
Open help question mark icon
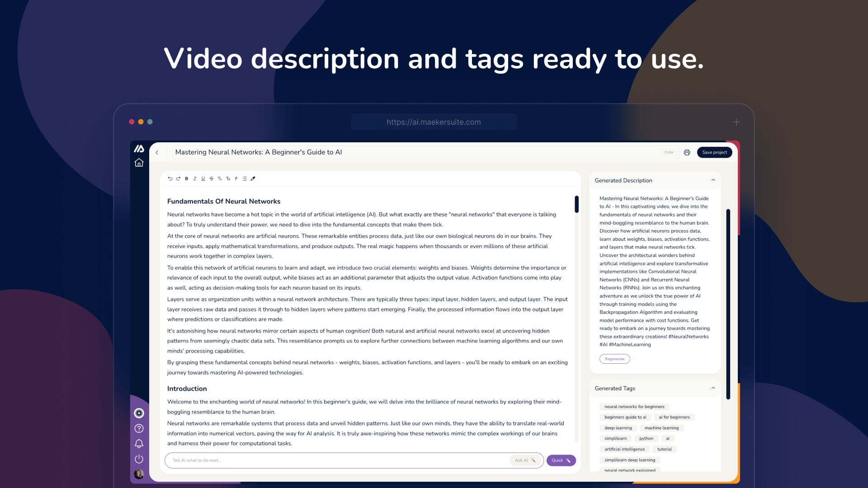pos(139,428)
